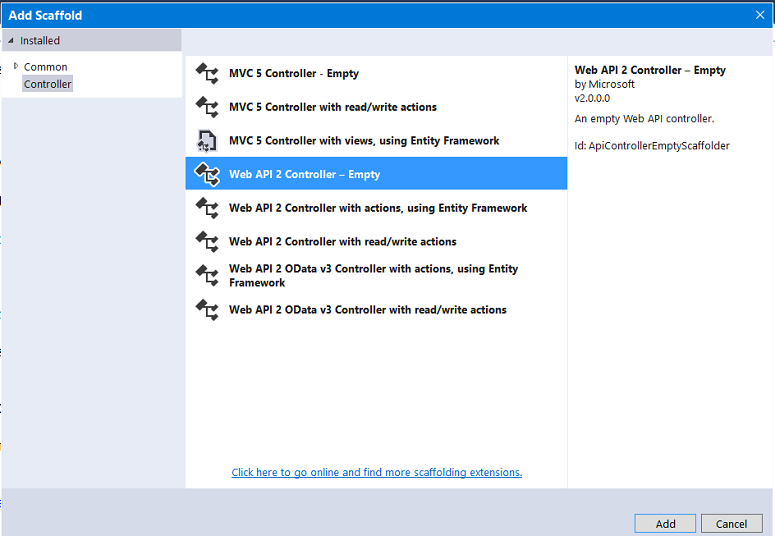Click the icon of MVC 5 Controller with views
This screenshot has width=775, height=536.
(x=207, y=141)
